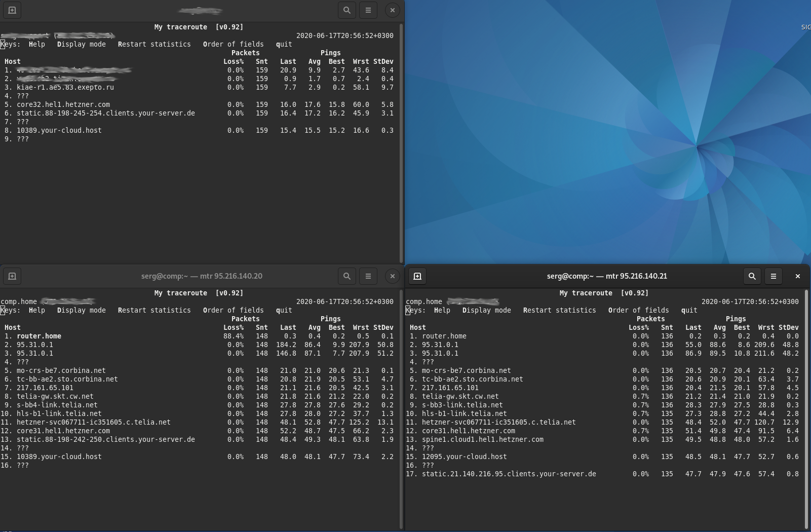Open search in the top-left terminal window
Image resolution: width=811 pixels, height=532 pixels.
(347, 10)
